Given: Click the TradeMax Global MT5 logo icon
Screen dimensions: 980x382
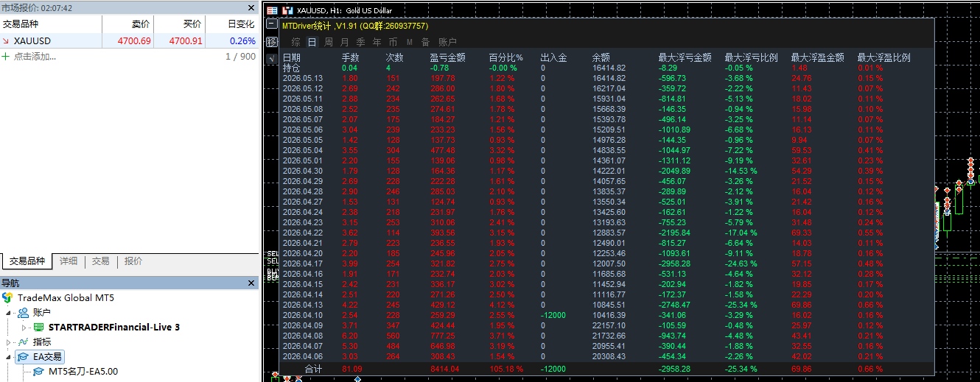Looking at the screenshot, I should 7,298.
